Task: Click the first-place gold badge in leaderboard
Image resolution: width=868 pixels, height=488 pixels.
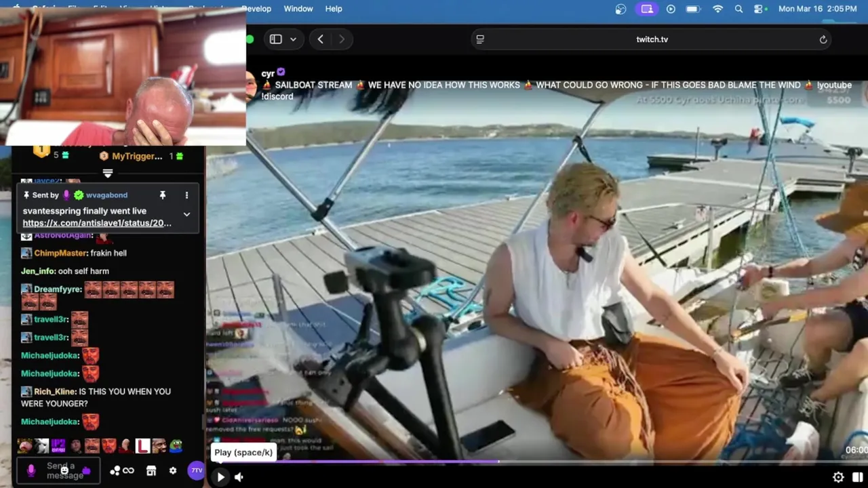Action: pyautogui.click(x=41, y=150)
